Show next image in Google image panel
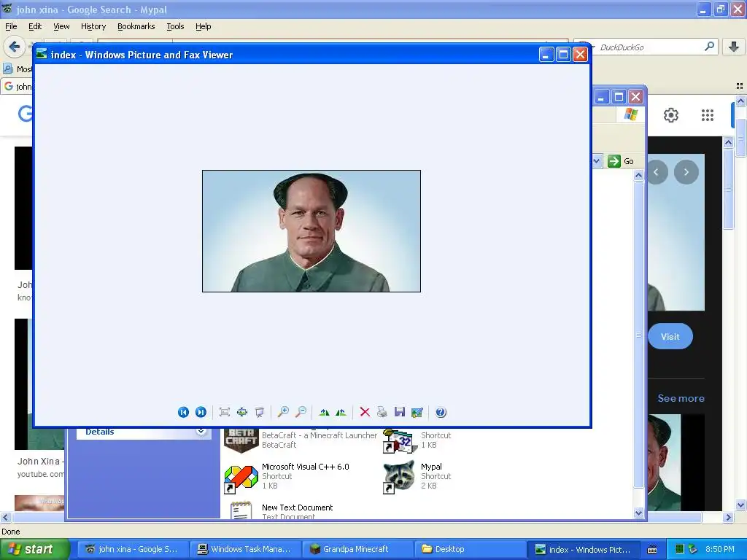This screenshot has width=747, height=560. click(686, 172)
